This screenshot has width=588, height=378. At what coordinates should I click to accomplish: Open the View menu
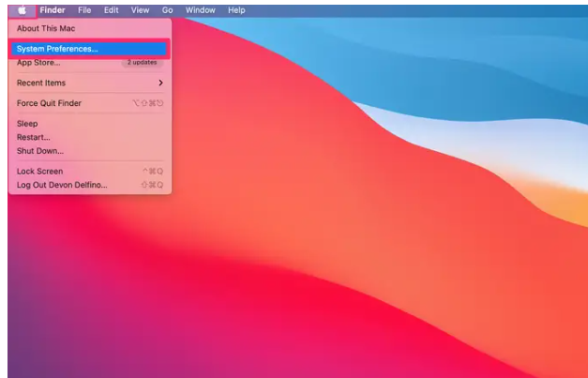pos(140,10)
